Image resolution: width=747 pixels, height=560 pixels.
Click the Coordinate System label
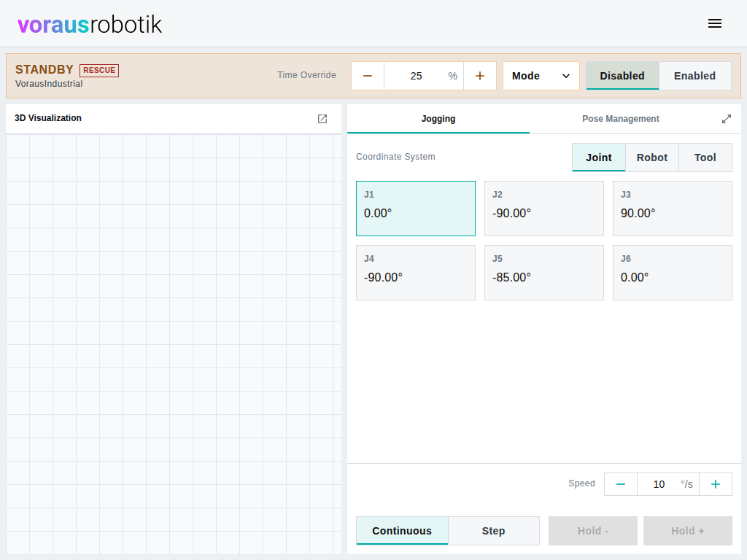click(395, 157)
